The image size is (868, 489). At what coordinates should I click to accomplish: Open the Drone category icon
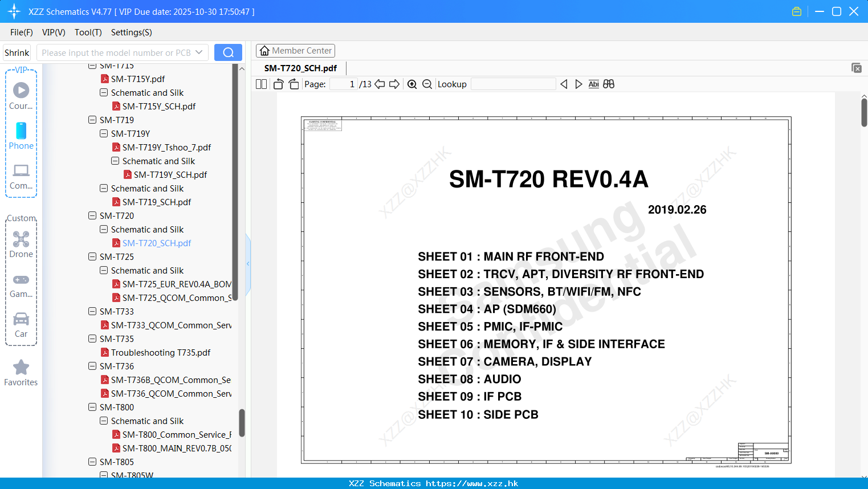tap(21, 239)
